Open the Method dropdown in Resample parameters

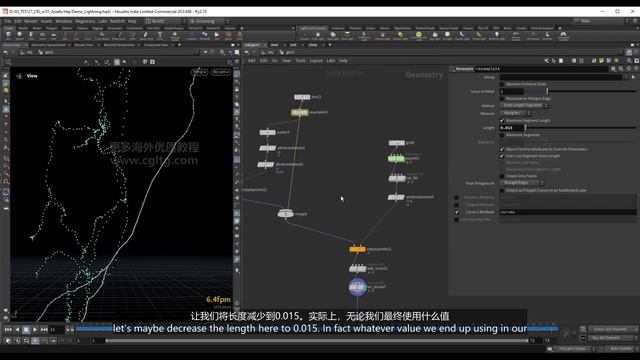click(524, 105)
